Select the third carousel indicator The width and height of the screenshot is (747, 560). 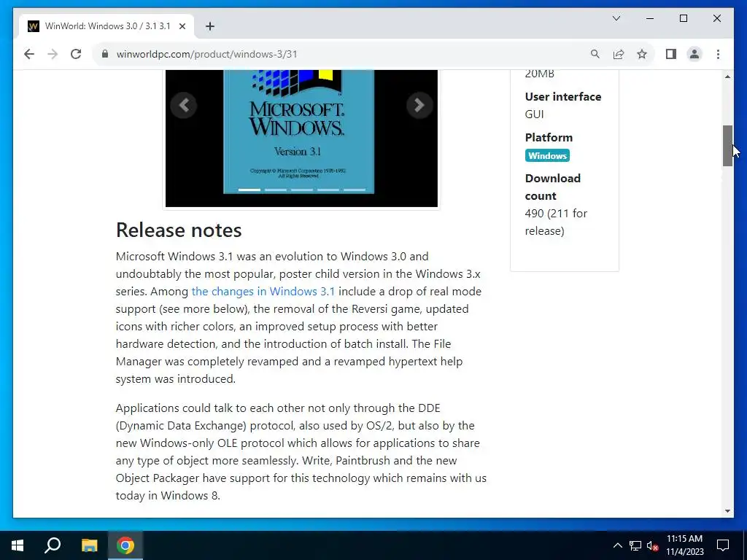(301, 190)
